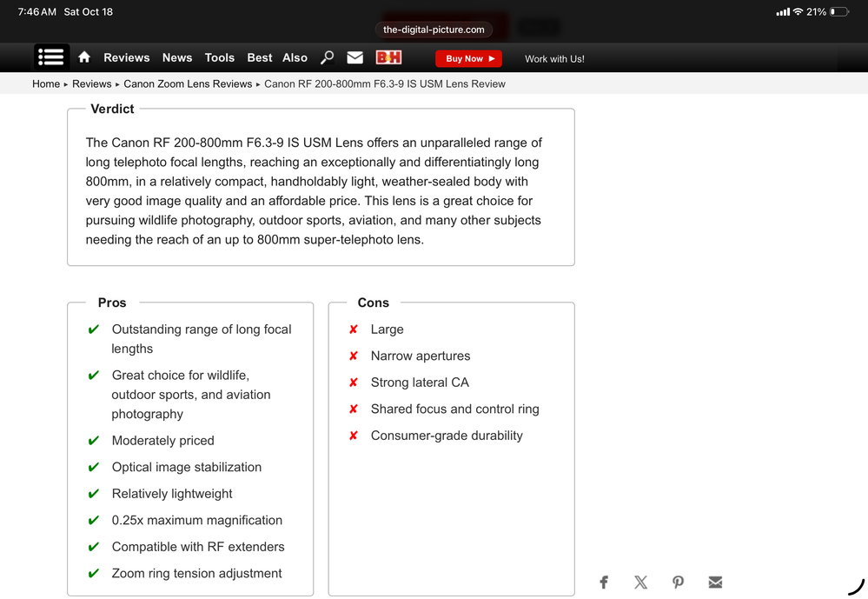Click 'Consumer-grade durability' con item
Screen dimensions: 868x599
pyautogui.click(x=447, y=436)
